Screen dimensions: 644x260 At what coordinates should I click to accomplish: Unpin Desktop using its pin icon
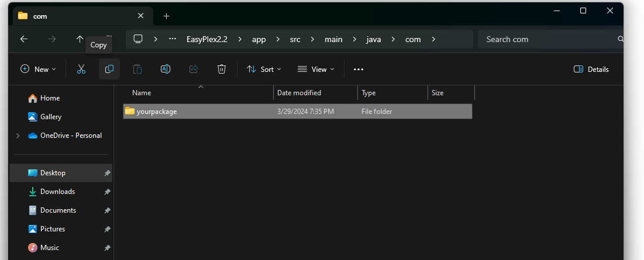(x=107, y=173)
